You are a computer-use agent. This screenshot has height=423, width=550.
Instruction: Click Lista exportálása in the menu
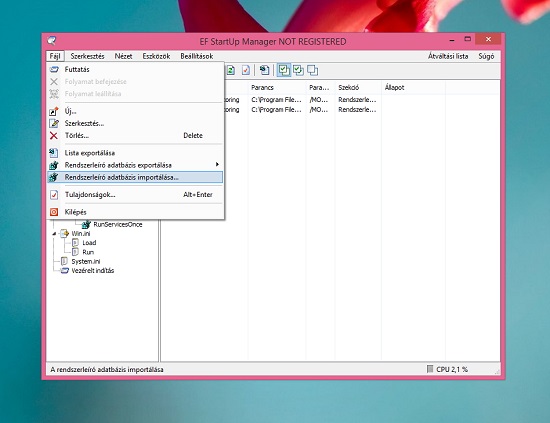135,153
